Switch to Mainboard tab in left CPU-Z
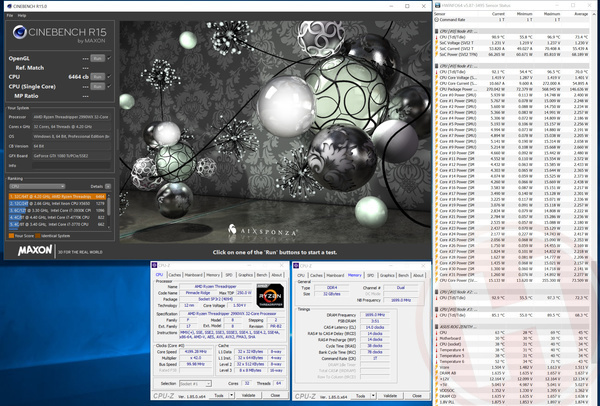Viewport: 600px width, 406px height. (x=194, y=275)
